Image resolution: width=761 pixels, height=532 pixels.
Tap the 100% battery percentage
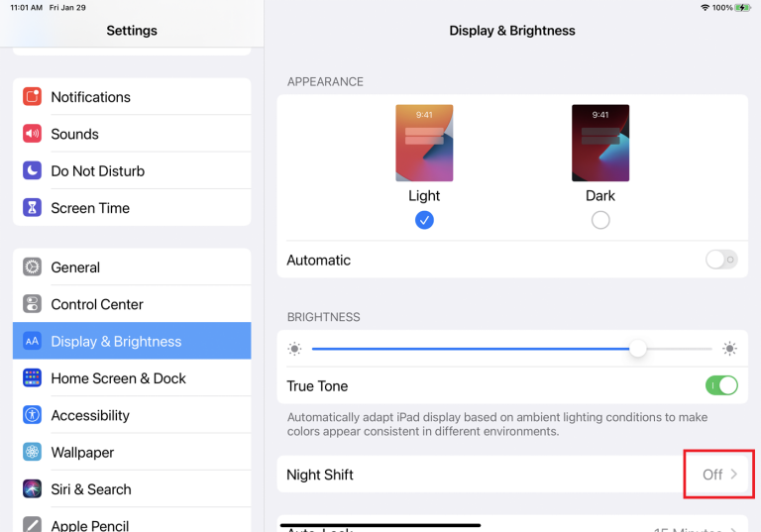point(722,7)
